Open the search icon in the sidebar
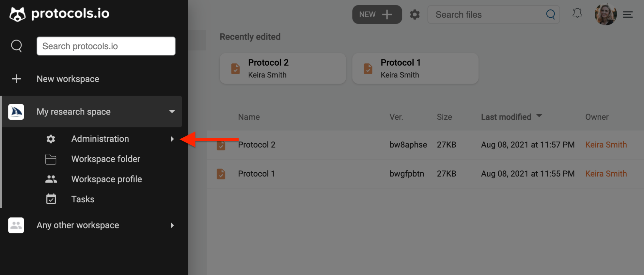644x275 pixels. [x=16, y=46]
